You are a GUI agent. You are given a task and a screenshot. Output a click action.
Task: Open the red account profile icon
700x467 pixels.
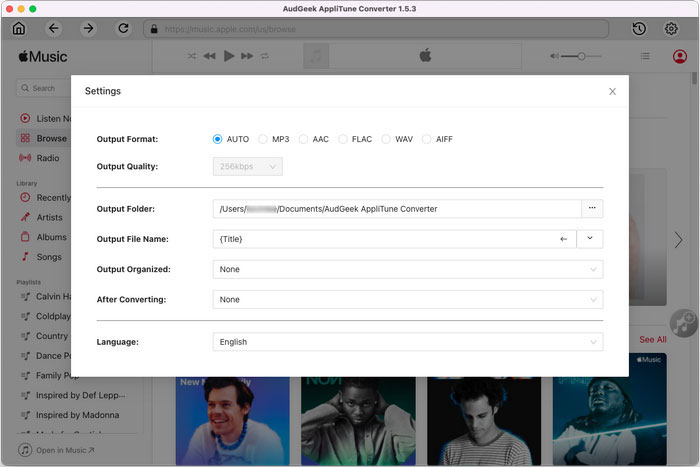pyautogui.click(x=679, y=56)
